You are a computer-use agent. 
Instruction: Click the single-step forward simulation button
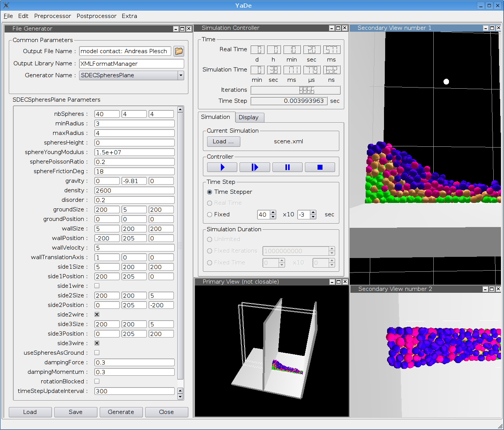[254, 167]
